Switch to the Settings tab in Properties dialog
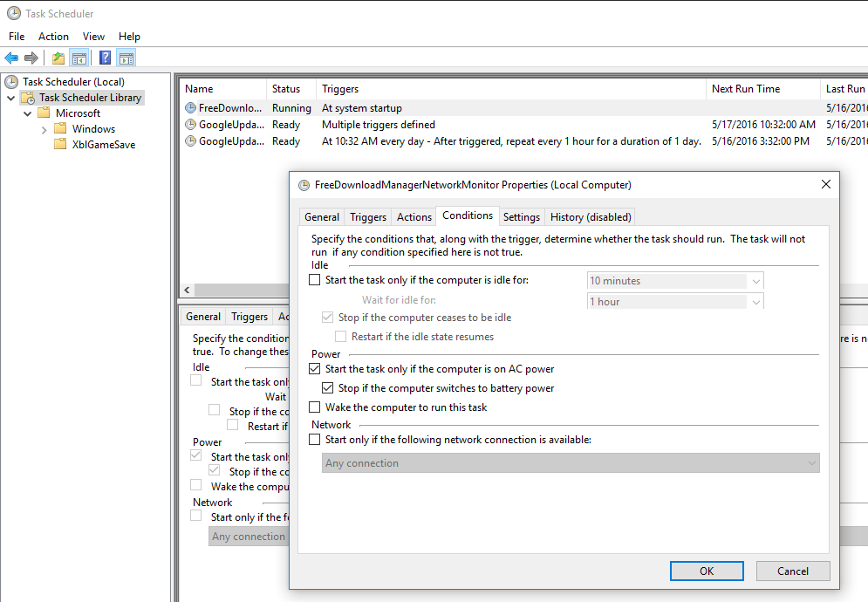 tap(522, 217)
